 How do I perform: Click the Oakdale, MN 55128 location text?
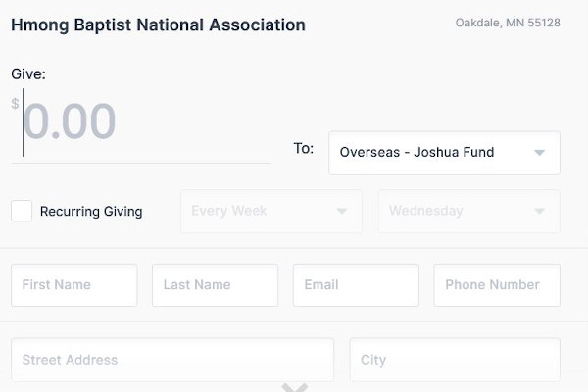point(508,23)
